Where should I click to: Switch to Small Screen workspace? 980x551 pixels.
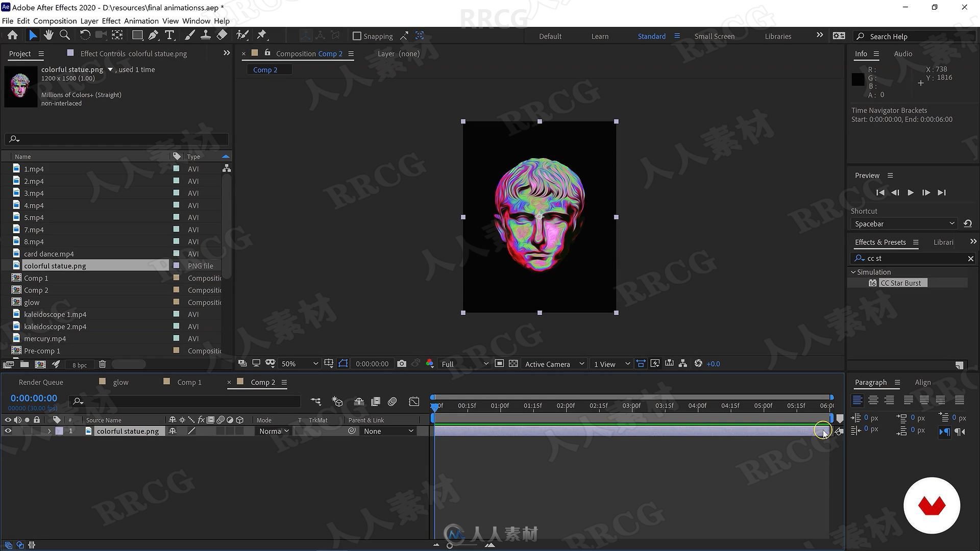pyautogui.click(x=714, y=36)
